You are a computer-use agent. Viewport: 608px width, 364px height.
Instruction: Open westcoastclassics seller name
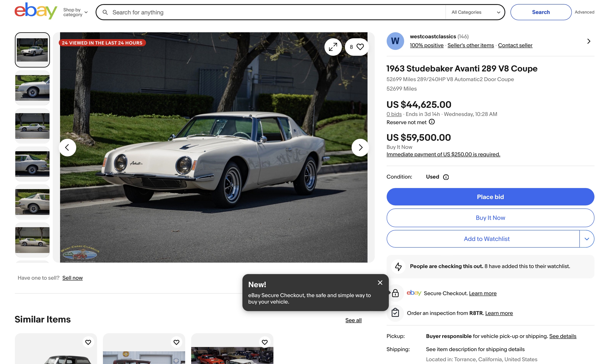point(433,37)
